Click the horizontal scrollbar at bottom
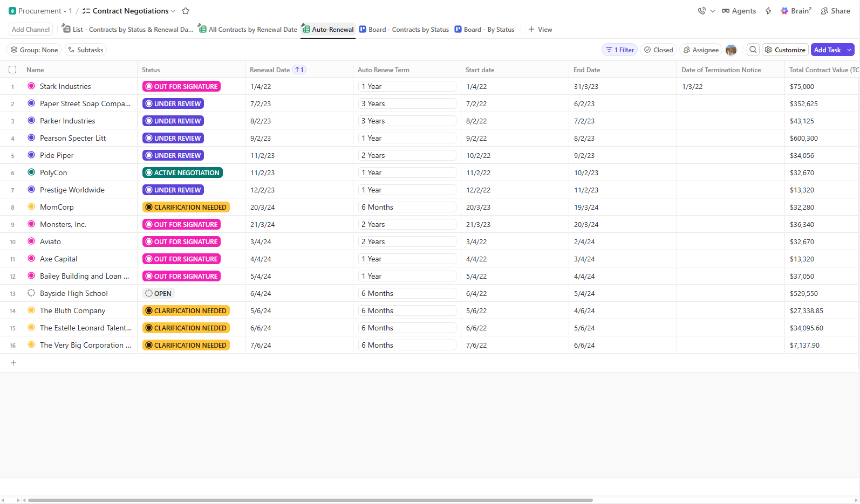This screenshot has height=504, width=860. (x=310, y=500)
